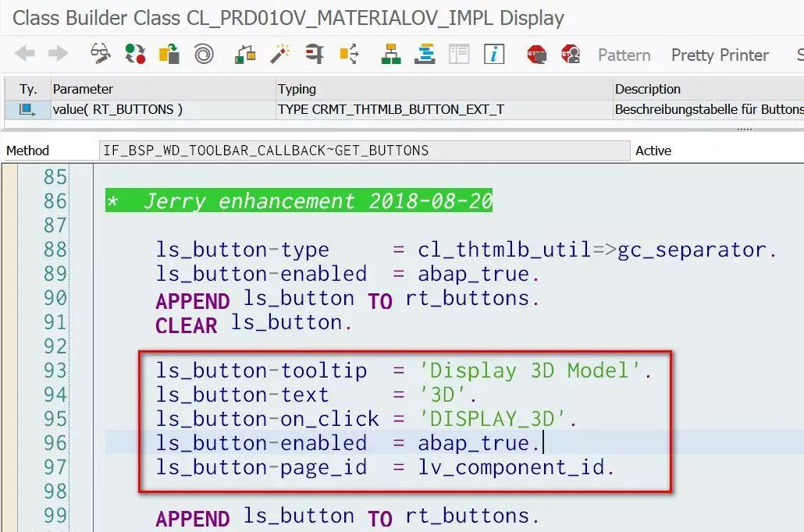Screen dimensions: 804x532
Task: Click line number 92
Action: [x=55, y=346]
